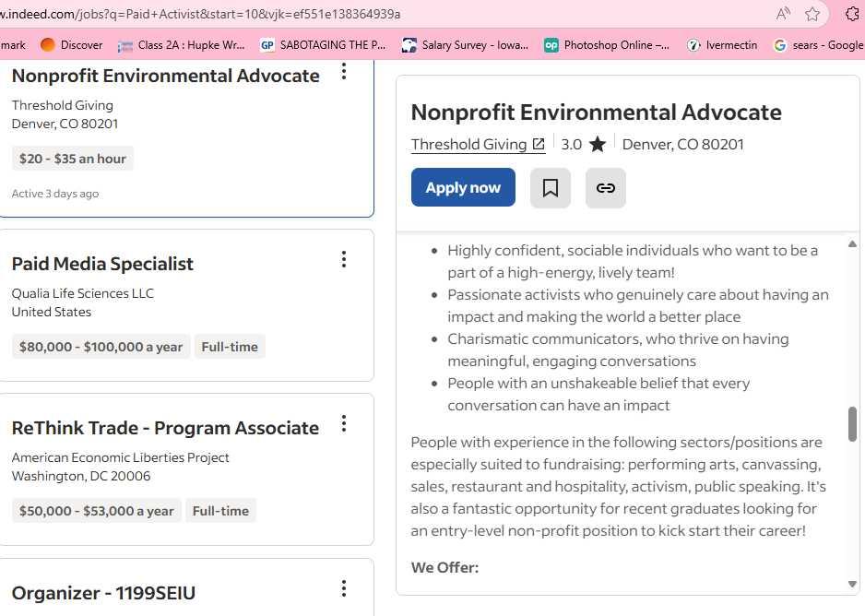Click the $80,000 - $100,000 a year tag
Viewport: 865px width, 616px height.
tap(101, 347)
